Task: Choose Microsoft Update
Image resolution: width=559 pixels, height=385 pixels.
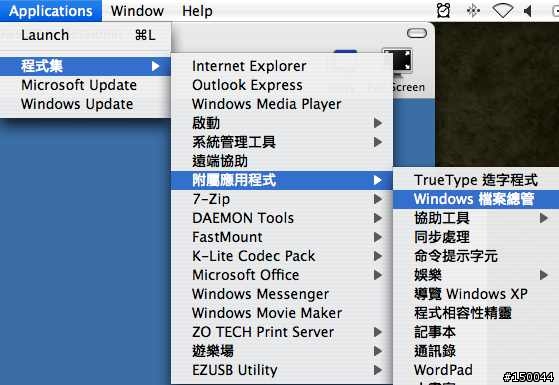Action: [86, 85]
